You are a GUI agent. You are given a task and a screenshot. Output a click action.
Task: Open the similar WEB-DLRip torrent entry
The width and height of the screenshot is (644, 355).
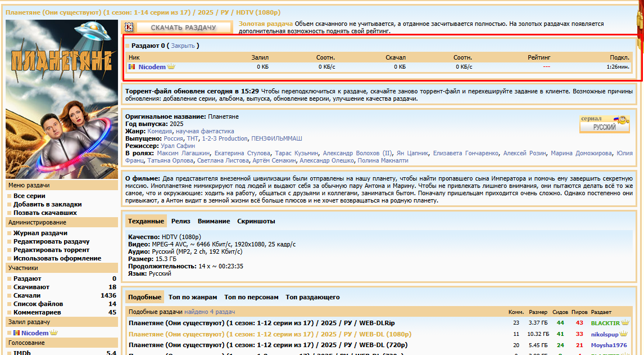pyautogui.click(x=261, y=323)
